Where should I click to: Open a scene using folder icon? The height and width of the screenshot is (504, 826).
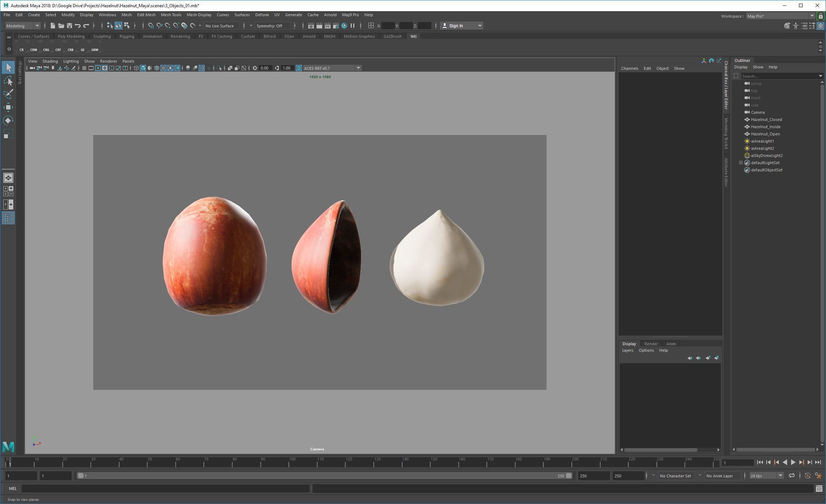coord(61,26)
